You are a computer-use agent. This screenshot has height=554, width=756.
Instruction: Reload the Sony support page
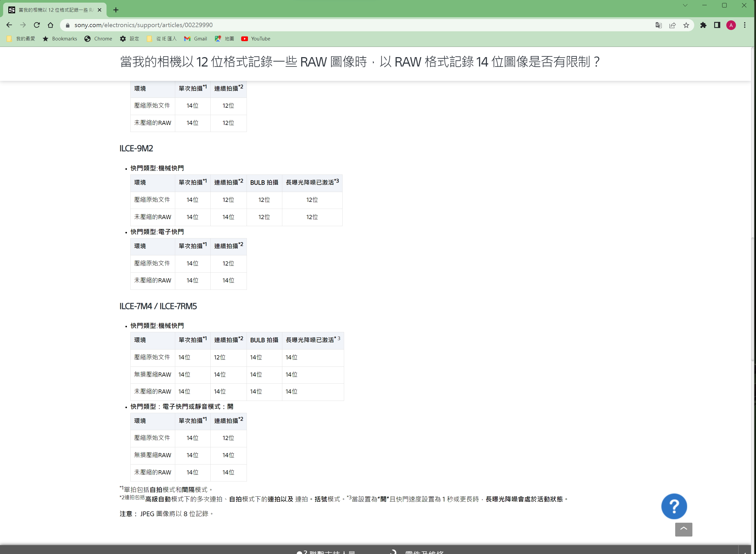(37, 25)
